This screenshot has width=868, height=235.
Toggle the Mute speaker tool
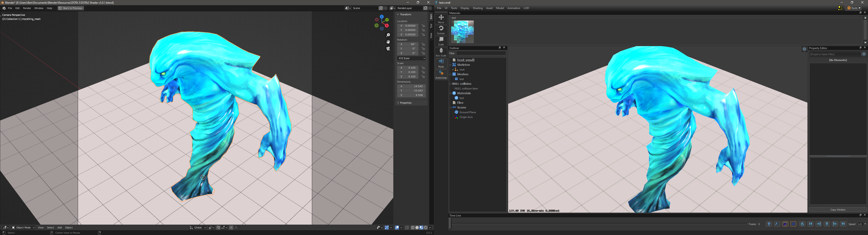pos(441,63)
